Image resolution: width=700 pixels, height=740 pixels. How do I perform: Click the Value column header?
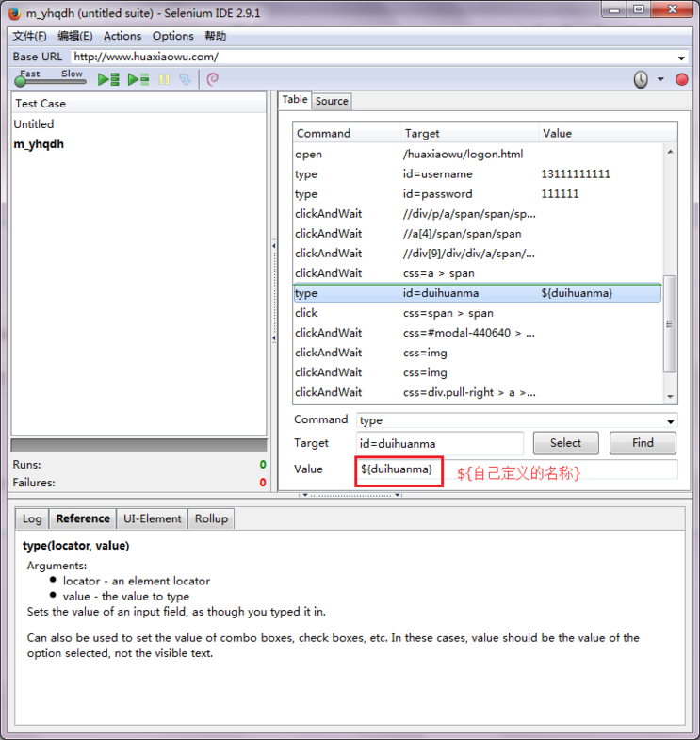[x=608, y=134]
